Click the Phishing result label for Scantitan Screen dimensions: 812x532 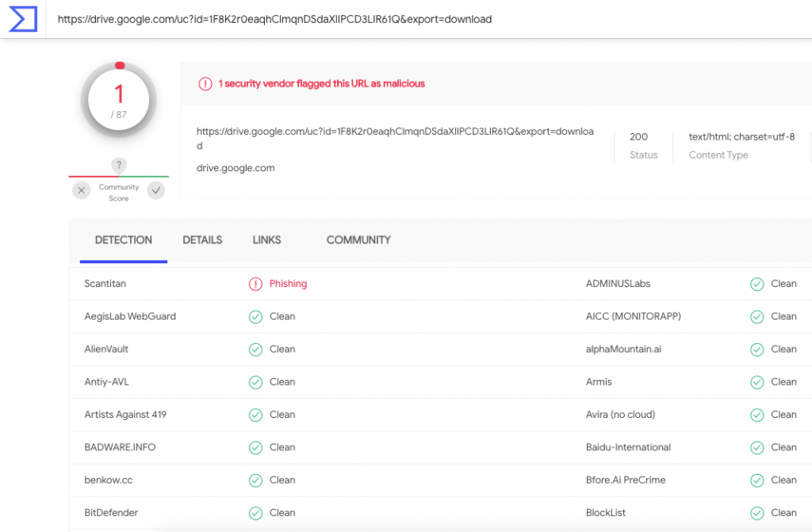288,284
